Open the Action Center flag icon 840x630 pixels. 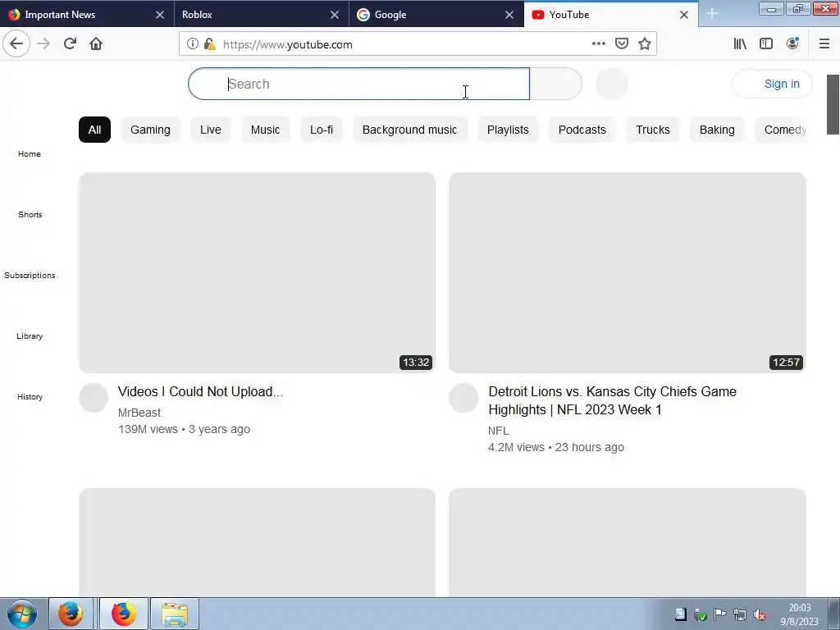coord(720,615)
